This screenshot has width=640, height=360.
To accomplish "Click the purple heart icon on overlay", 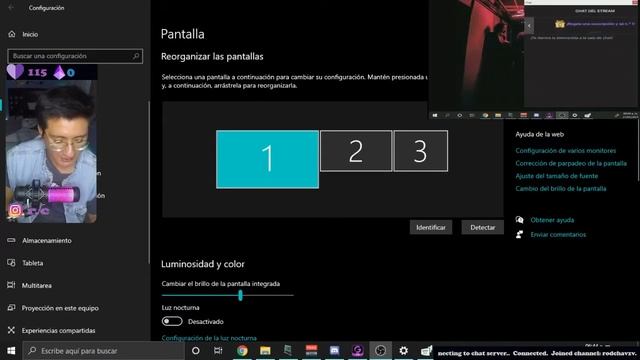I will tap(15, 72).
